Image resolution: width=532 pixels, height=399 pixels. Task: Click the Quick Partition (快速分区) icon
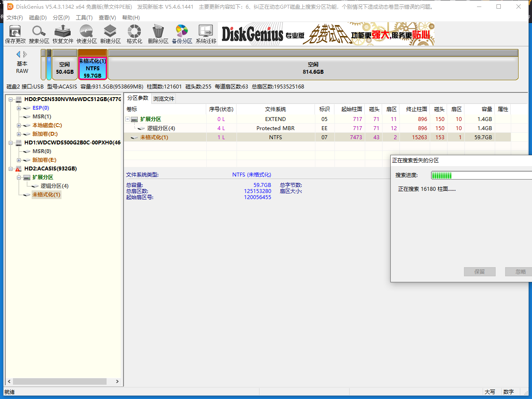[x=87, y=34]
